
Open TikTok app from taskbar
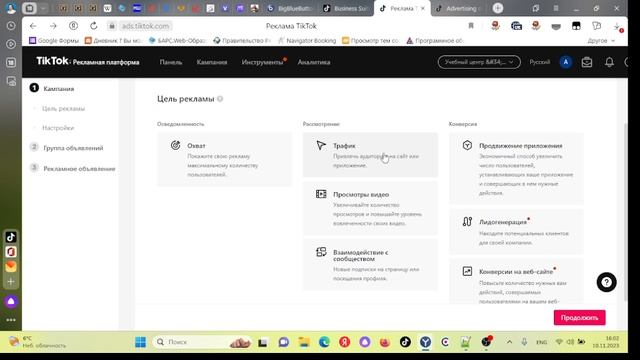(x=405, y=342)
